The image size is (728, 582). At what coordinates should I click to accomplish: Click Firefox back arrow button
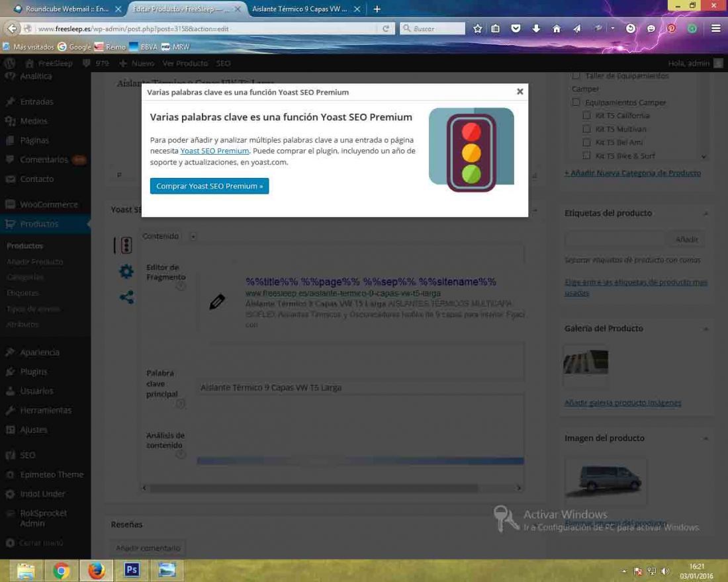[12, 28]
